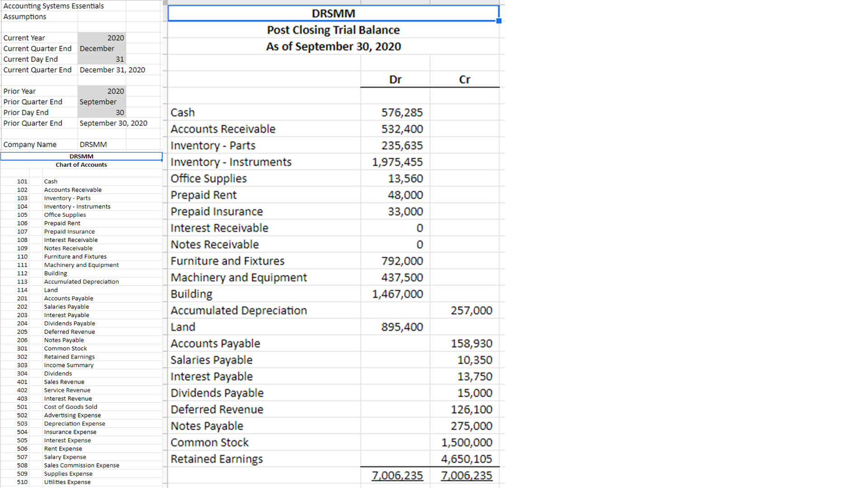Select the Dr column header cell
Viewport: 868px width, 488px height.
point(395,80)
